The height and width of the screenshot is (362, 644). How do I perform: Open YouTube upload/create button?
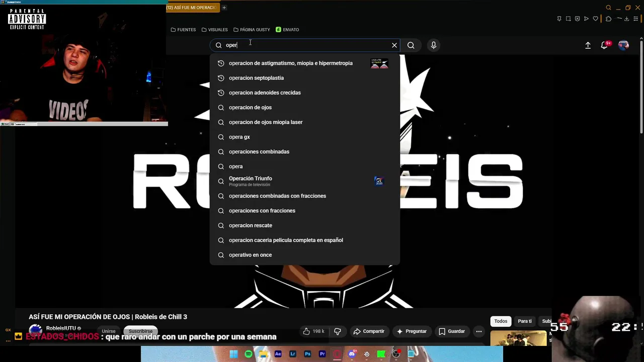click(x=588, y=45)
